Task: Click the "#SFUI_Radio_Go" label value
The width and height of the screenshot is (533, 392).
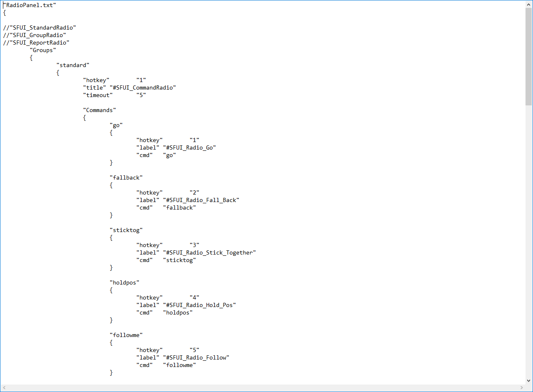Action: pyautogui.click(x=189, y=147)
